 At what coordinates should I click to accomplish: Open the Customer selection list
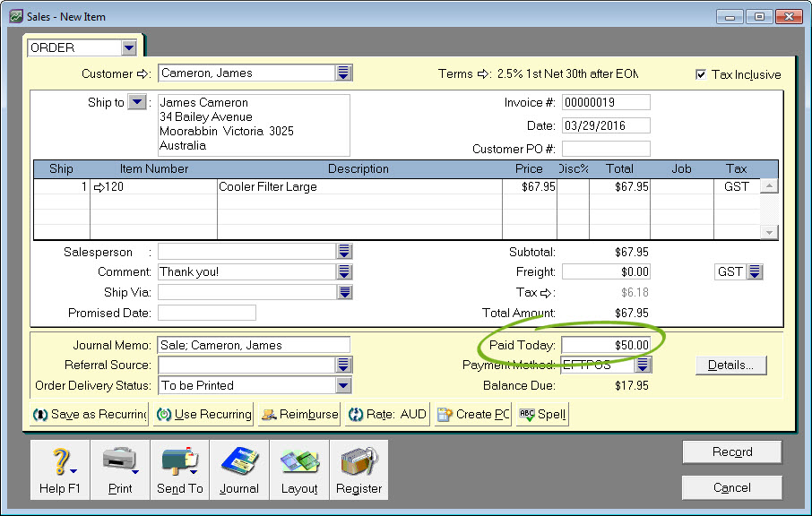point(343,73)
